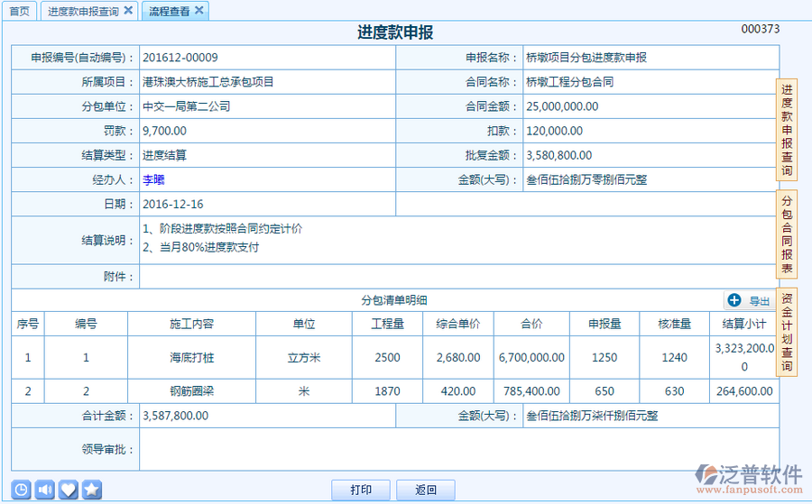Click the speaker announcement icon
812x504 pixels.
[x=44, y=489]
